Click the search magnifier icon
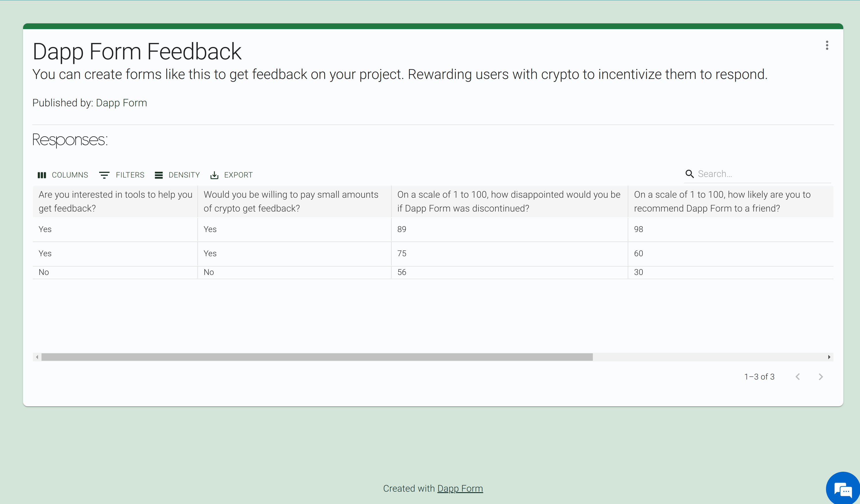The height and width of the screenshot is (504, 860). click(x=689, y=174)
